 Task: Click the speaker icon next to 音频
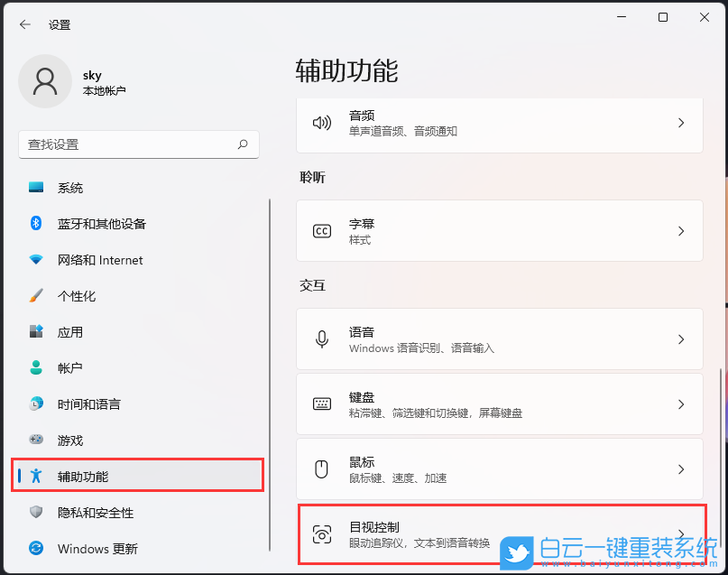coord(322,121)
